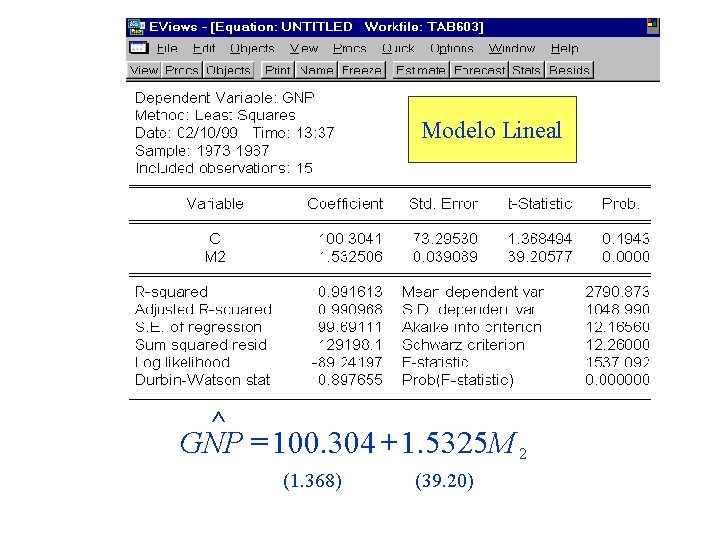The image size is (720, 540).
Task: Open the Help menu
Action: coord(564,49)
